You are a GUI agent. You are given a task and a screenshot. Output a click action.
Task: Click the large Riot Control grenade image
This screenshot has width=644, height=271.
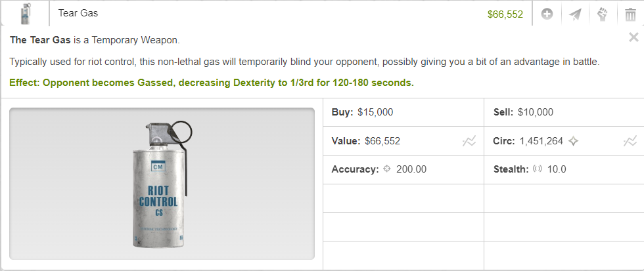pyautogui.click(x=162, y=184)
